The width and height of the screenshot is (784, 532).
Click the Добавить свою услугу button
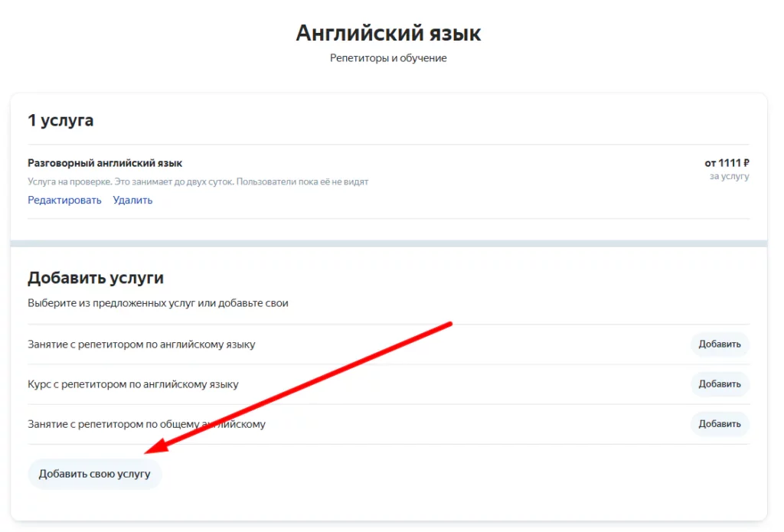[x=94, y=474]
